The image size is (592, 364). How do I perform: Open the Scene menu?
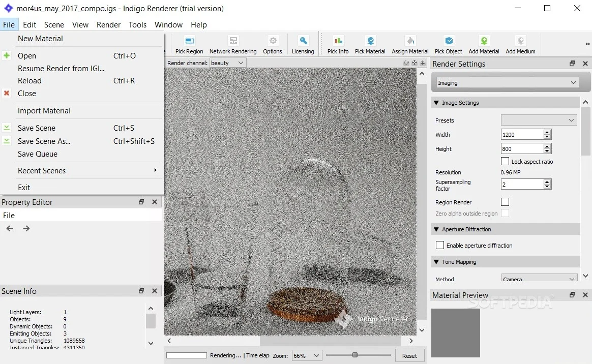point(54,24)
